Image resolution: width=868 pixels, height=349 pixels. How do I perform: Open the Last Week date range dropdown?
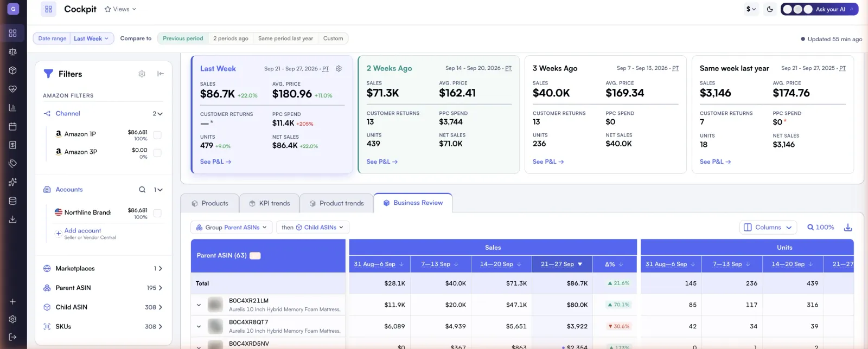pos(91,38)
